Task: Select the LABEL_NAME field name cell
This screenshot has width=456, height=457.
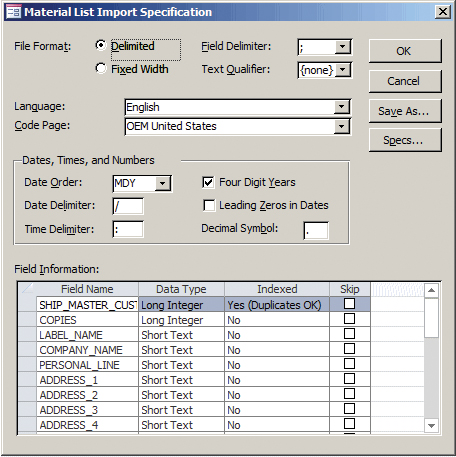Action: click(87, 335)
